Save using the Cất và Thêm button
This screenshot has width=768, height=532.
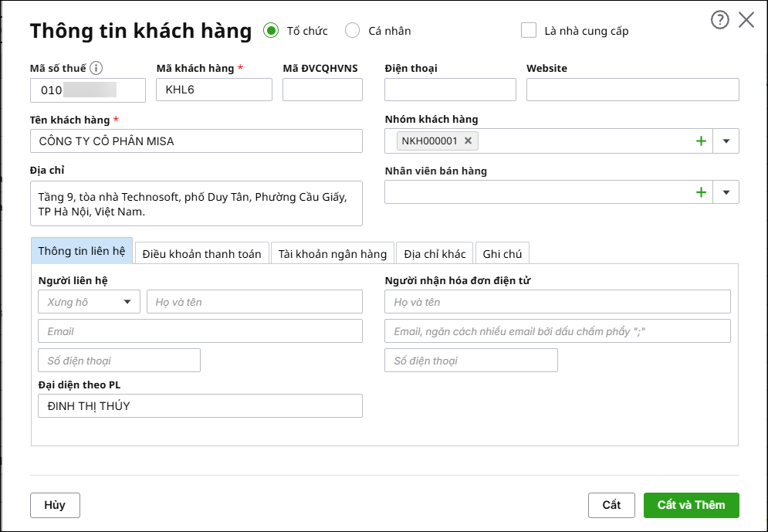tap(691, 505)
